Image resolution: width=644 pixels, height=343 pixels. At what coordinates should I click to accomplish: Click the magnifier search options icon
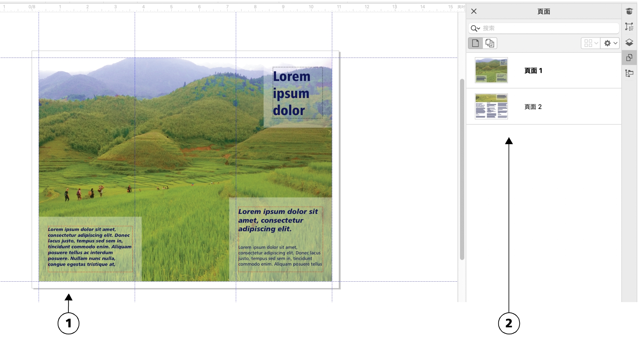tap(475, 28)
